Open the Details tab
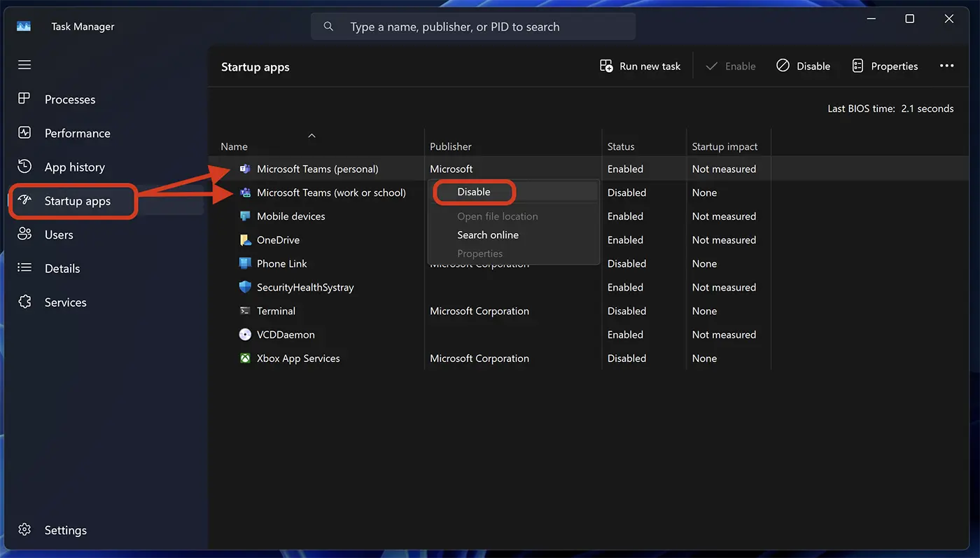Image resolution: width=980 pixels, height=558 pixels. pyautogui.click(x=62, y=268)
